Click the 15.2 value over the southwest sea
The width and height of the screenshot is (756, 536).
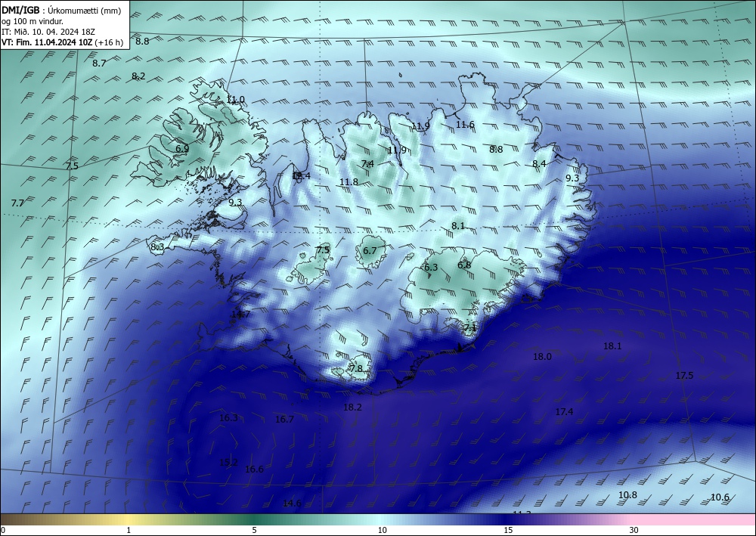tap(228, 463)
